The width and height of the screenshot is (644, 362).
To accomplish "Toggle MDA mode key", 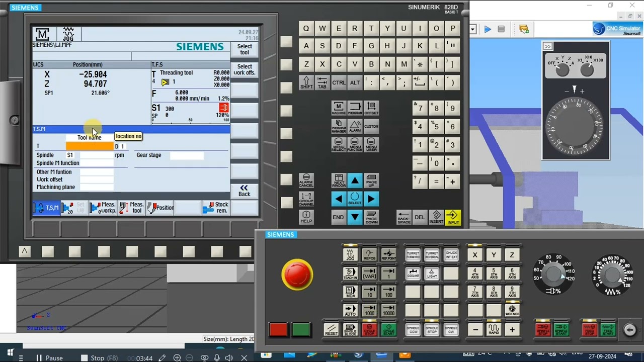I will 350,292.
